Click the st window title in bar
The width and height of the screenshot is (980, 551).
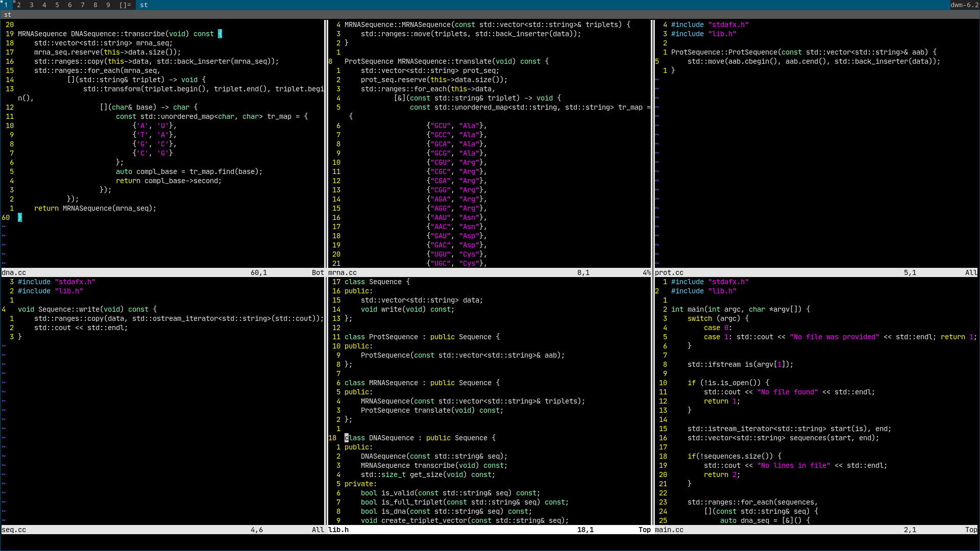coord(144,5)
